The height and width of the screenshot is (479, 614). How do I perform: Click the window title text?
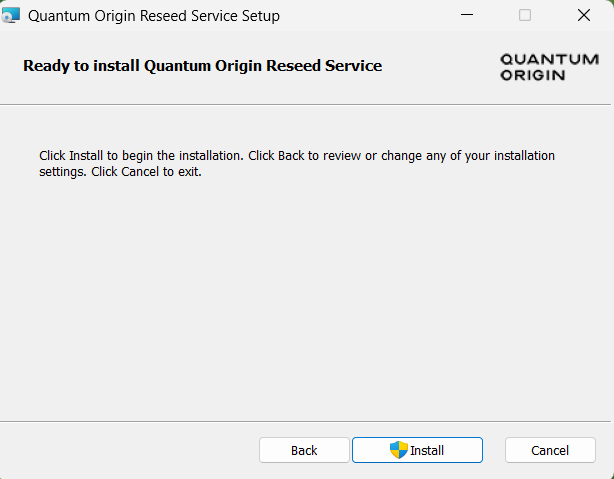[x=154, y=16]
